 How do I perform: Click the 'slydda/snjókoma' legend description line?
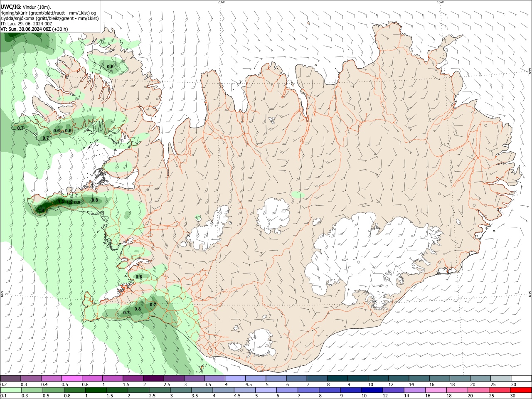pos(49,18)
